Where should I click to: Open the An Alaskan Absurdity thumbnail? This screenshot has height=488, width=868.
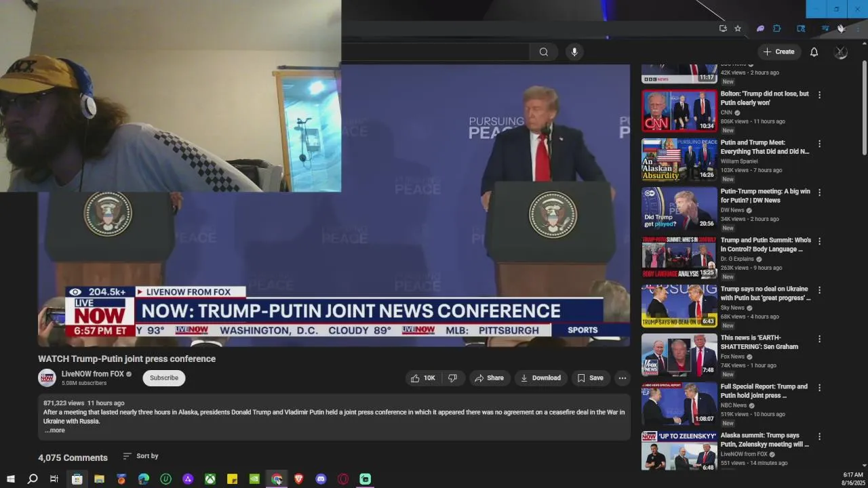(679, 160)
